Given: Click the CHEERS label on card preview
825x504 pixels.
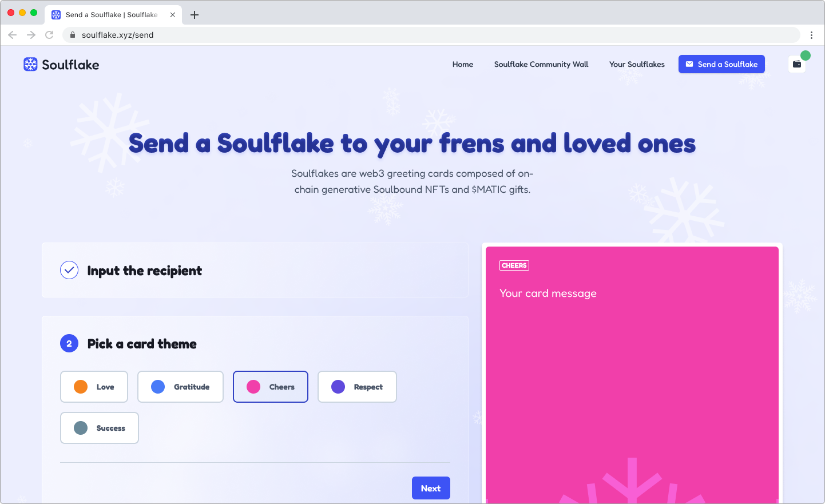Looking at the screenshot, I should [x=514, y=265].
